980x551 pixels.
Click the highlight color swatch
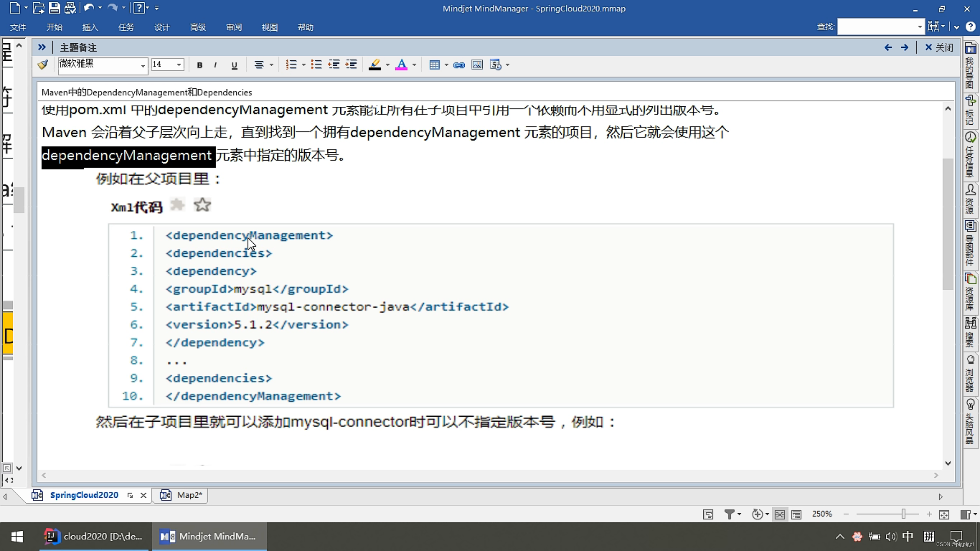375,65
